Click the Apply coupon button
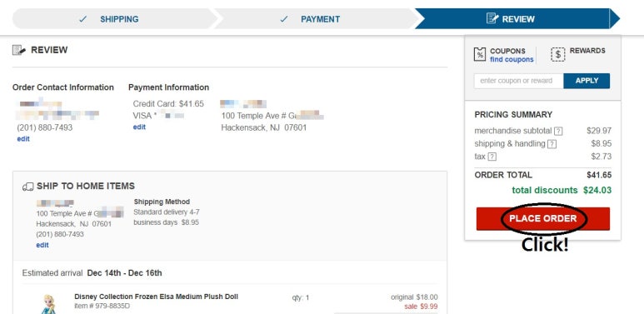Viewport: 644px width, 314px height. 587,81
